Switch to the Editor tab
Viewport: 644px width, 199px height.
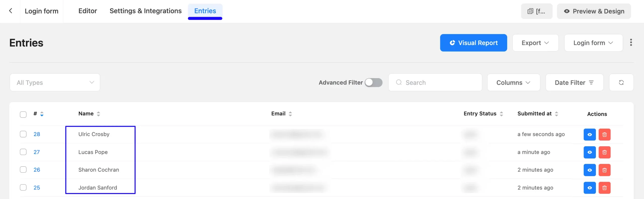click(88, 11)
